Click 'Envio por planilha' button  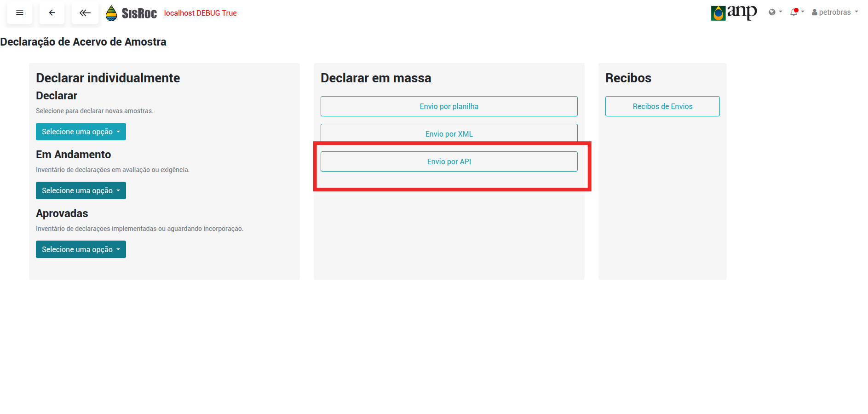pos(448,106)
